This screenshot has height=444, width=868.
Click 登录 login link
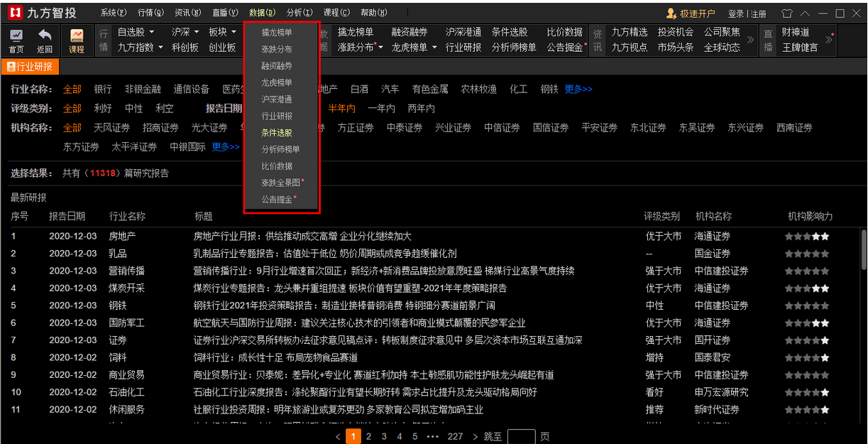point(736,13)
